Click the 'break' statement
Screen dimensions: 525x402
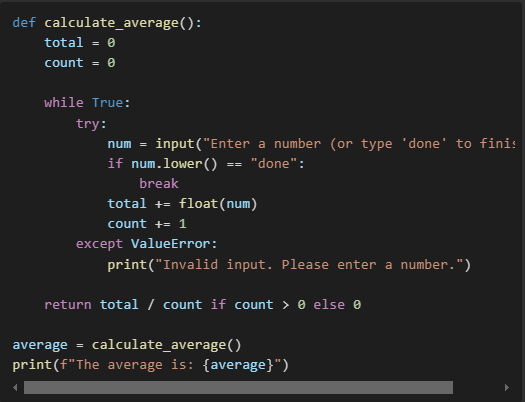point(159,184)
